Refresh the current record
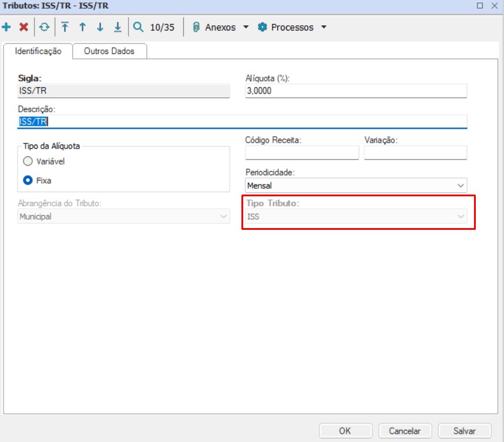Image resolution: width=504 pixels, height=442 pixels. click(45, 27)
